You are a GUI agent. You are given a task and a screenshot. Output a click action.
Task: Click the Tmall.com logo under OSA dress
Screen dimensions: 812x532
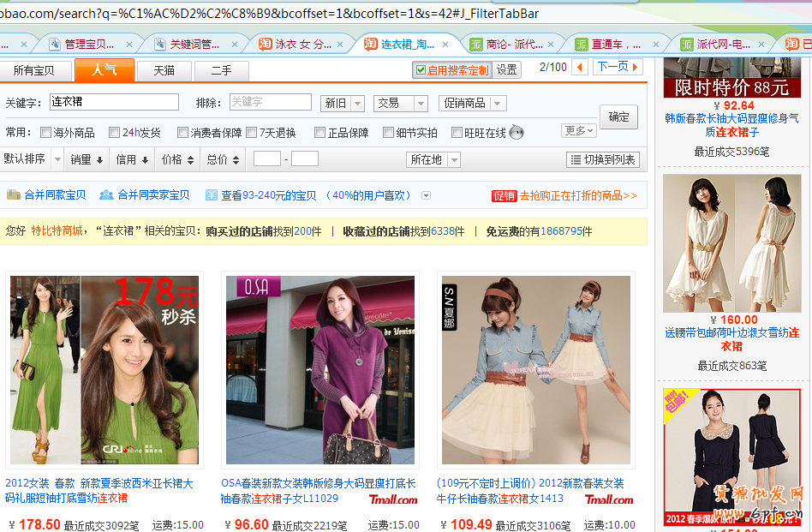(x=393, y=499)
